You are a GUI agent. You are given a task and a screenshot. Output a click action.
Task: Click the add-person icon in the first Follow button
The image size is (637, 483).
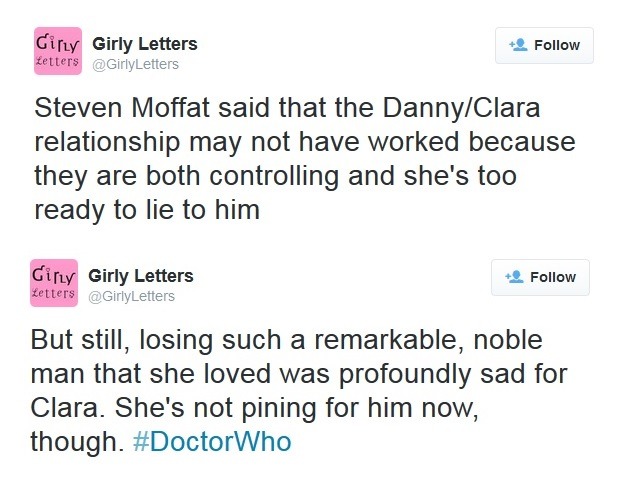518,45
